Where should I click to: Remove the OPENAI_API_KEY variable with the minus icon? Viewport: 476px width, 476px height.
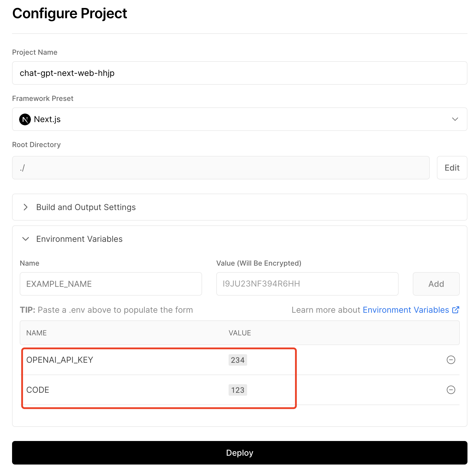coord(451,360)
